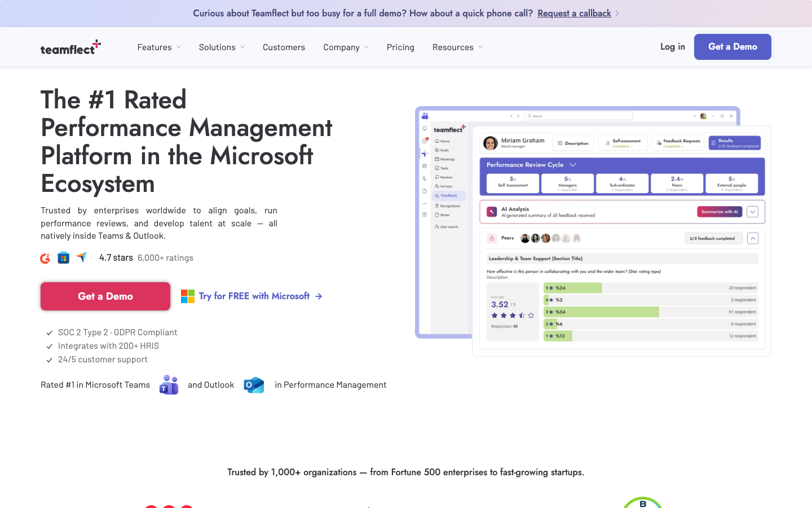Viewport: 812px width, 508px height.
Task: Expand the Solutions menu
Action: (x=222, y=47)
